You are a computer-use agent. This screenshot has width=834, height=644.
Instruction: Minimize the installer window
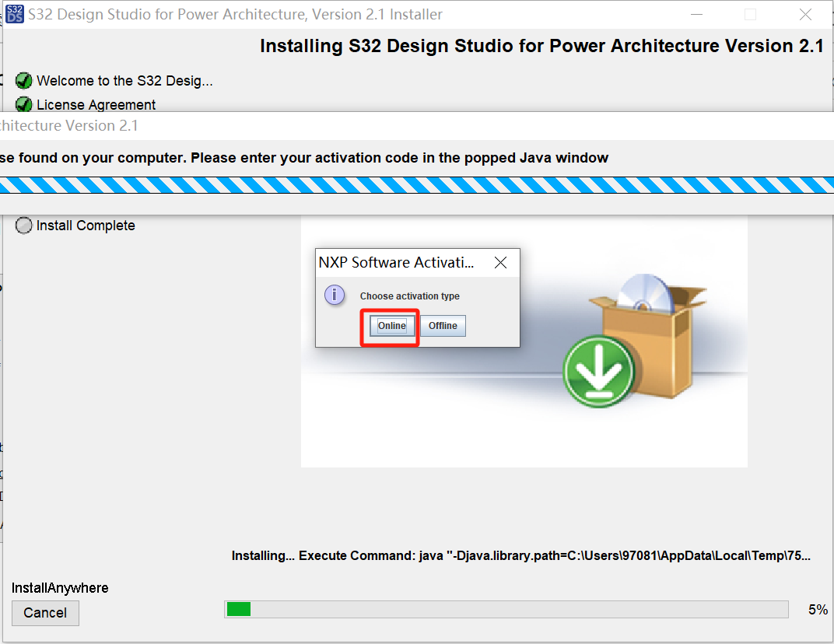[x=696, y=14]
